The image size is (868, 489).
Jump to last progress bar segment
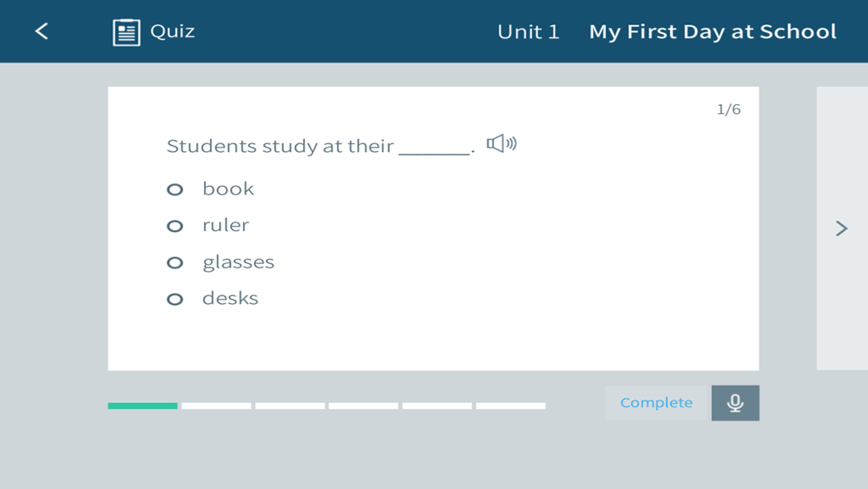click(510, 406)
